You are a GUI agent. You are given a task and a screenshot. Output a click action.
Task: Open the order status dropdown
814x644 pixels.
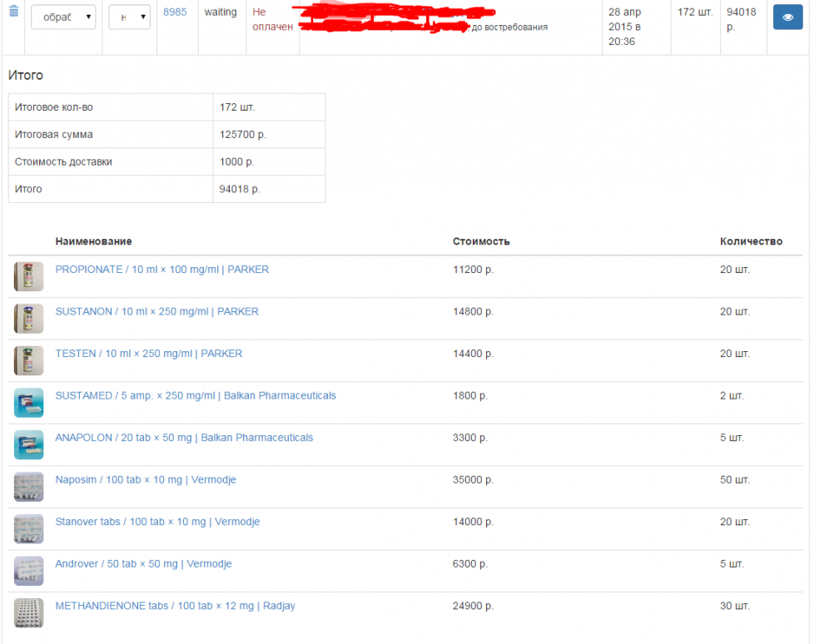[x=63, y=17]
